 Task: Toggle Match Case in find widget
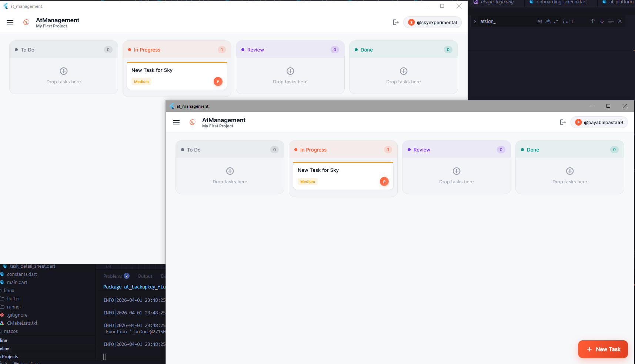pos(540,21)
